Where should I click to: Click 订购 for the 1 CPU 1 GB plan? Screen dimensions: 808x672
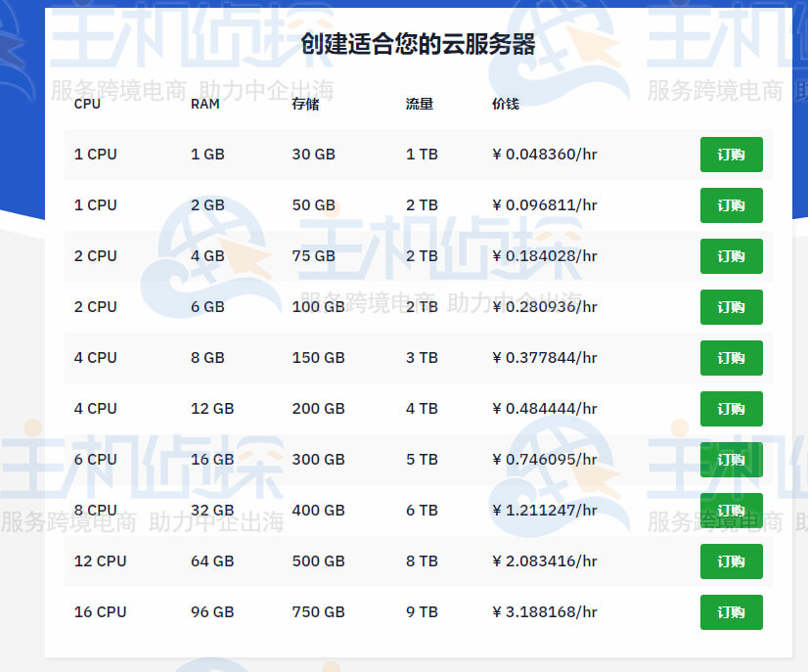731,155
